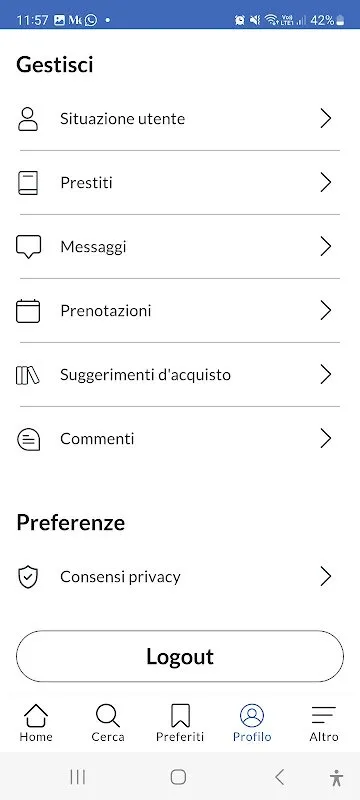Viewport: 360px width, 800px height.
Task: Click the arrow next to Prenotazioni
Action: coord(326,311)
